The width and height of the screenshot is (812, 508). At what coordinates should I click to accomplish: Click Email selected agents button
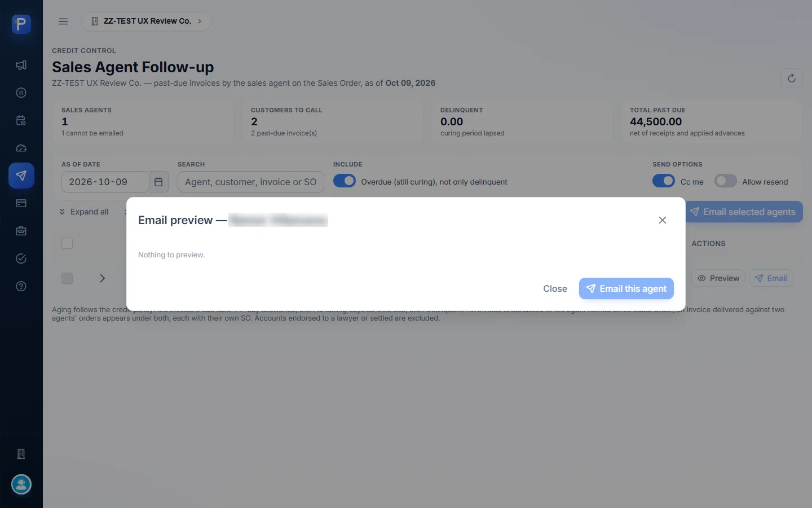(x=744, y=212)
